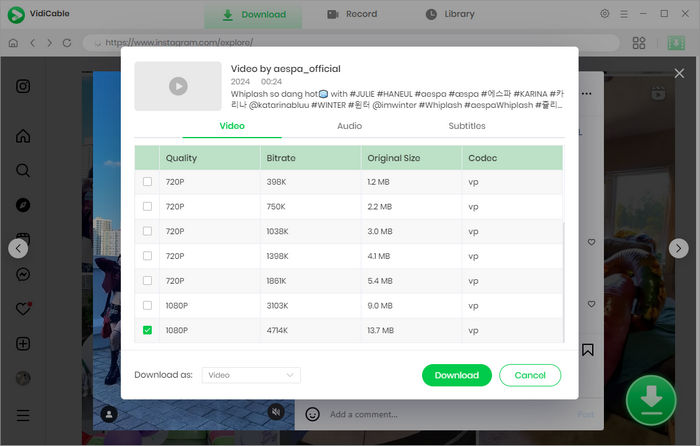Open emoji picker in comment box
700x446 pixels.
tap(312, 414)
